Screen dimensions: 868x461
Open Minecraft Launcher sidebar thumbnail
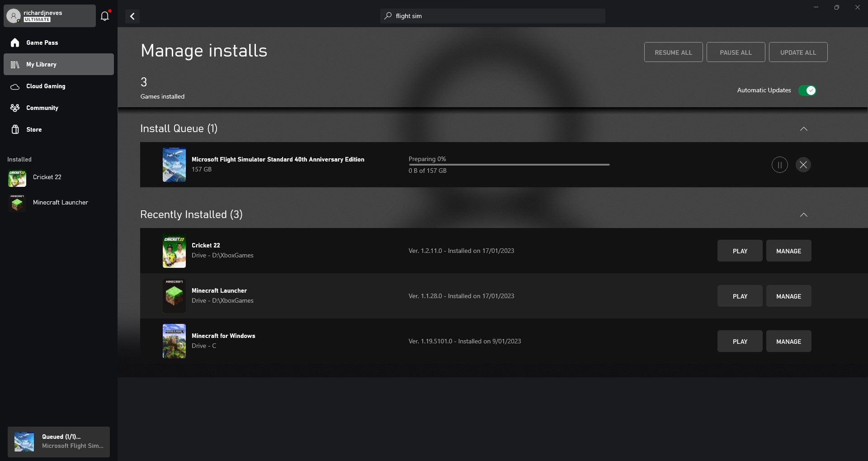pos(17,203)
